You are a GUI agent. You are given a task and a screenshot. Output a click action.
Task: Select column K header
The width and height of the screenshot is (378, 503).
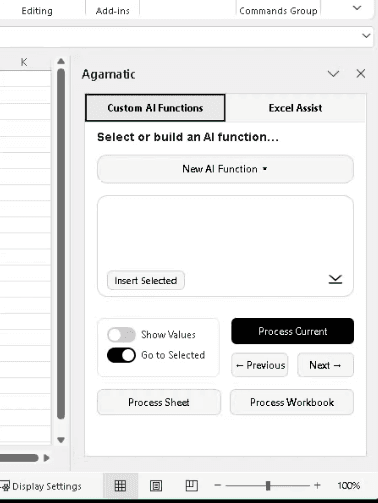pos(25,62)
